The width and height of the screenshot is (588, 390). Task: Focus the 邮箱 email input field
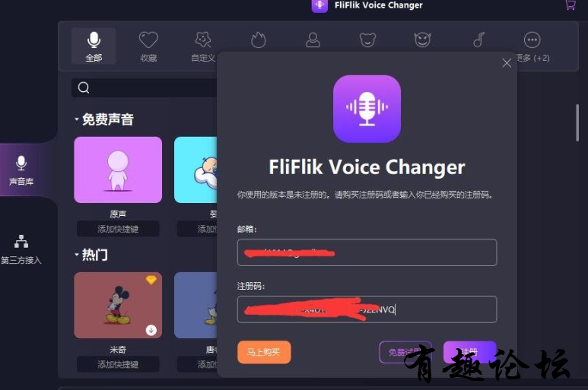(367, 252)
